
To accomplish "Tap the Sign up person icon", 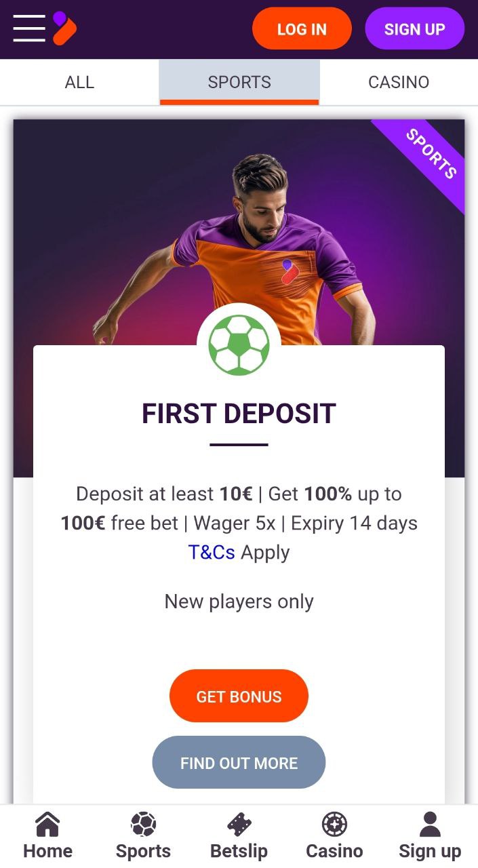I will click(430, 825).
